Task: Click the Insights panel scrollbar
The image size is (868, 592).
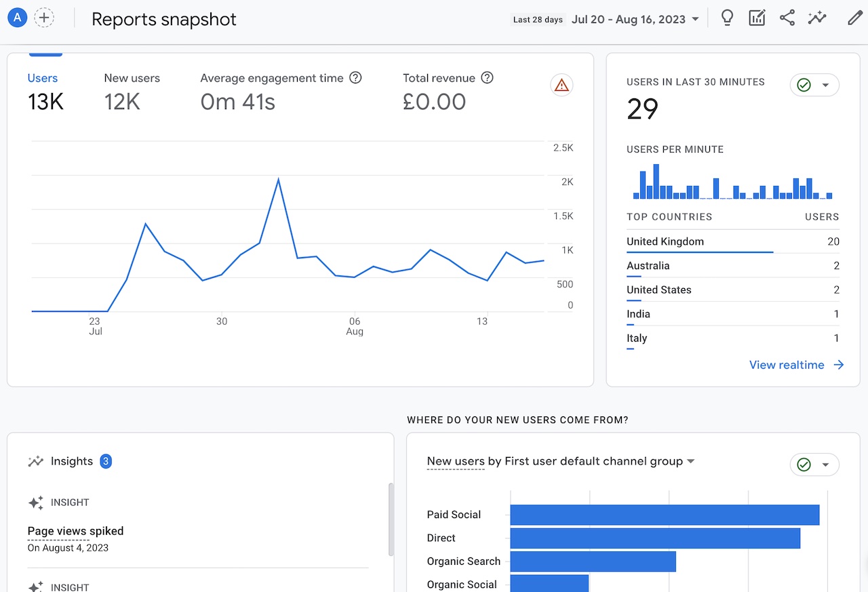Action: [391, 519]
